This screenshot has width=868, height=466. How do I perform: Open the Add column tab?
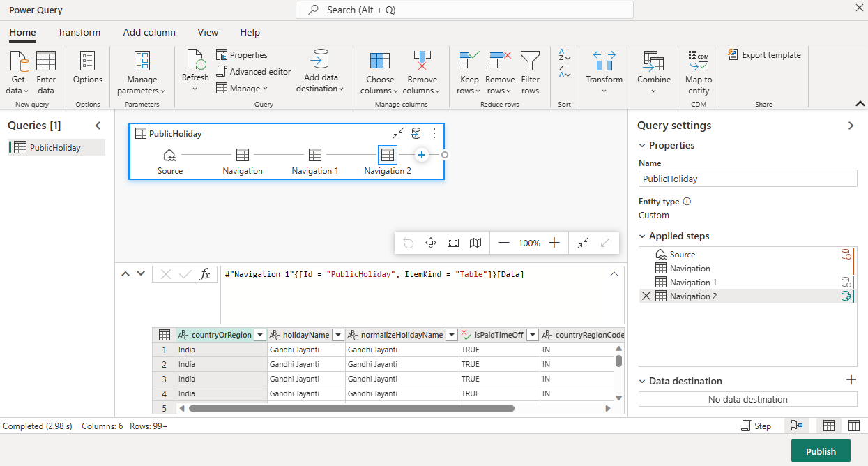[149, 32]
